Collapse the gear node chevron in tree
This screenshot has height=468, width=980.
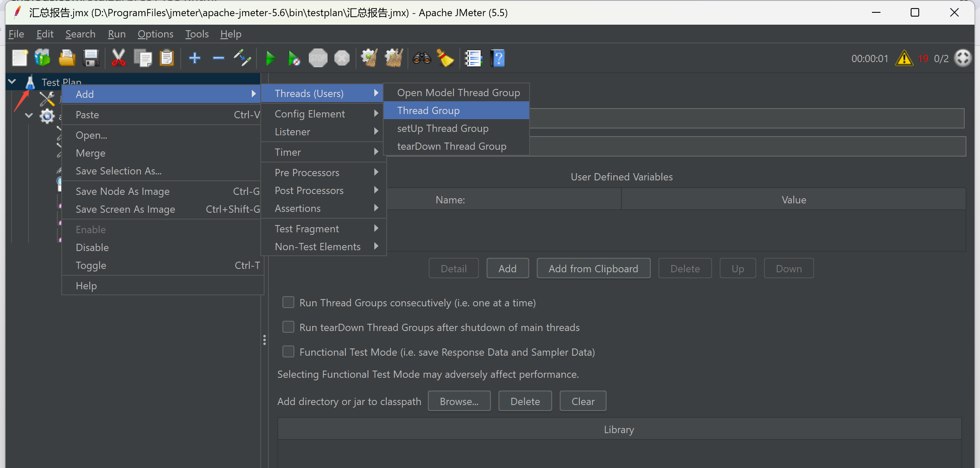click(x=29, y=115)
